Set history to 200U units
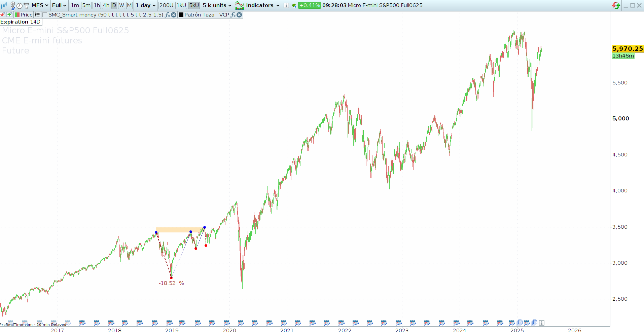 (x=166, y=5)
